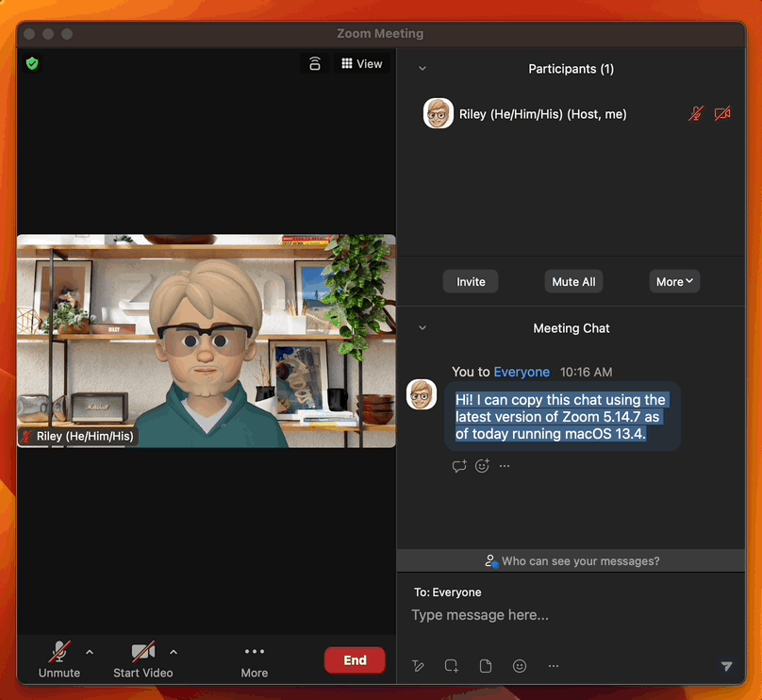
Task: Click the Riley (He/Him/His) name label on video
Action: click(78, 436)
